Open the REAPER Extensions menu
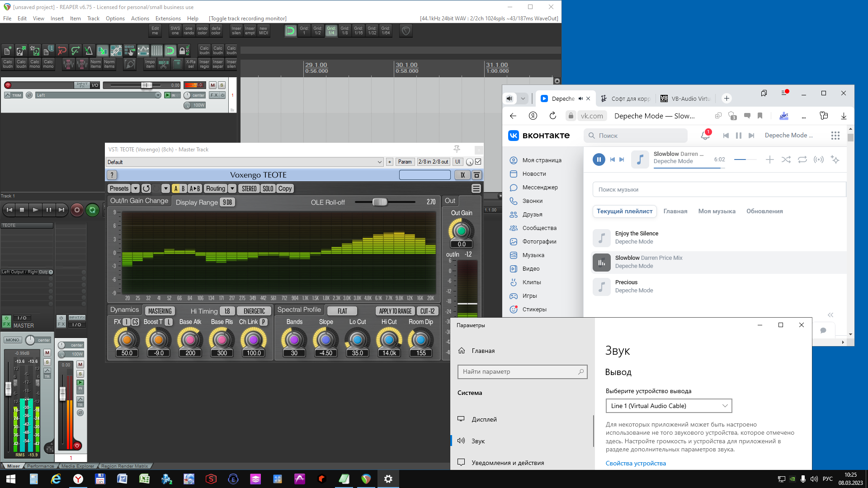The width and height of the screenshot is (868, 488). pos(168,19)
